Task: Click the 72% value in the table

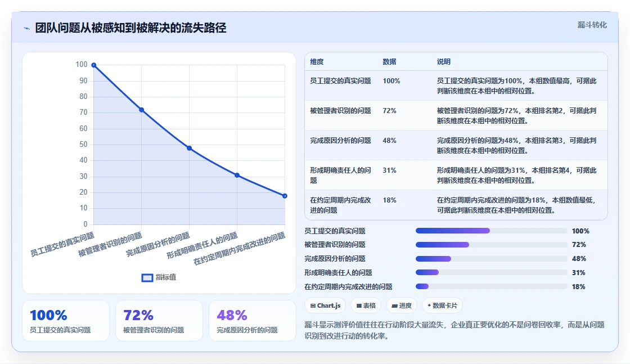Action: [389, 110]
